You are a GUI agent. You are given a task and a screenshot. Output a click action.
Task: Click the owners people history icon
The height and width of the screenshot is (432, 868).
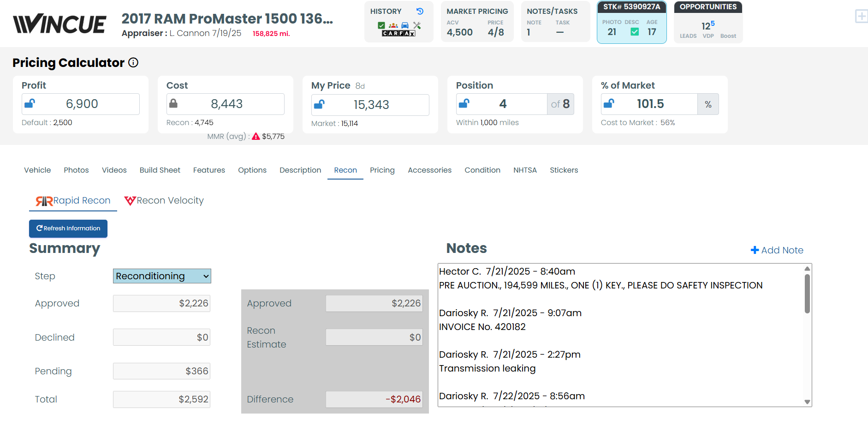393,25
